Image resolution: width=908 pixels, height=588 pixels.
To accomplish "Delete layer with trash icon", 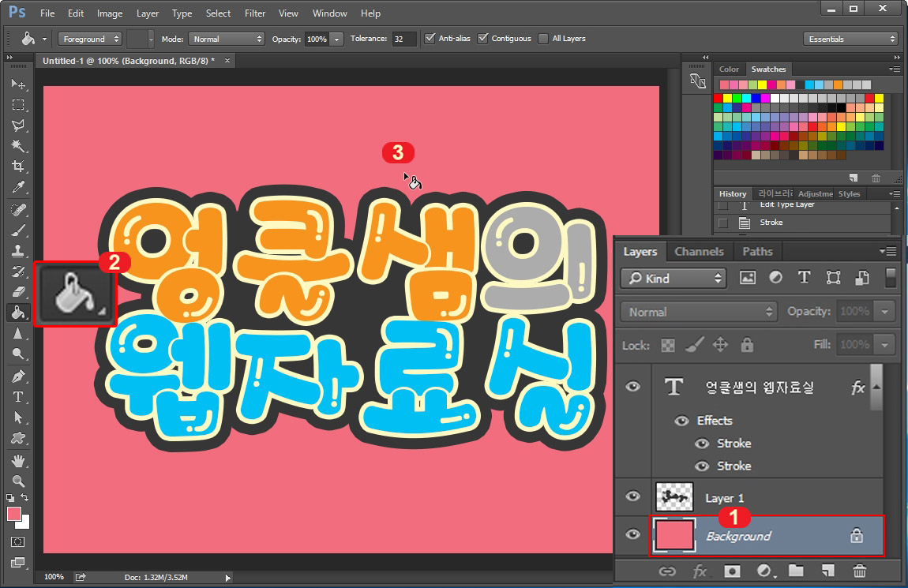I will coord(860,571).
